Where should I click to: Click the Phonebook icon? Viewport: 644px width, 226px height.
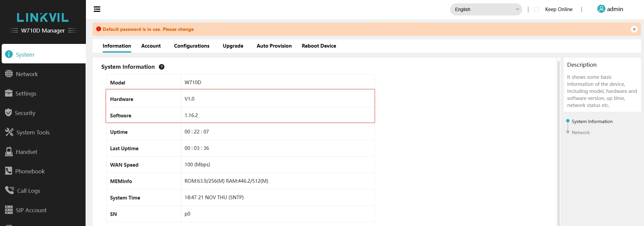[8, 171]
